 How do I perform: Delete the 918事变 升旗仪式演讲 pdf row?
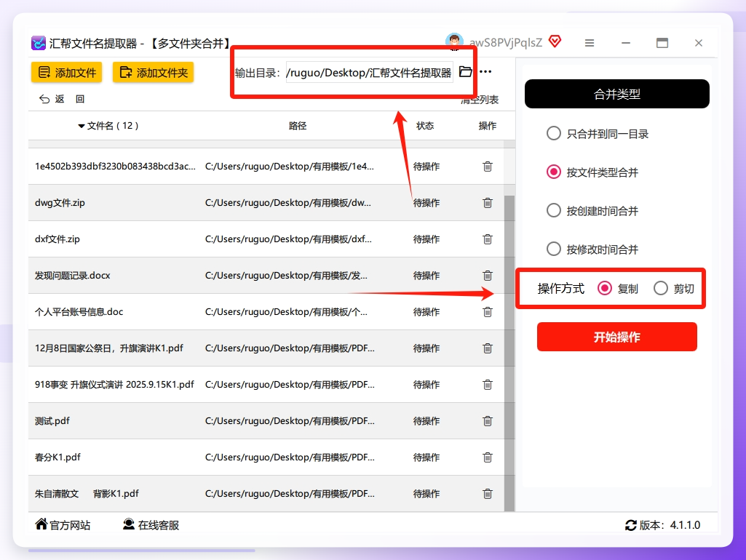tap(487, 385)
